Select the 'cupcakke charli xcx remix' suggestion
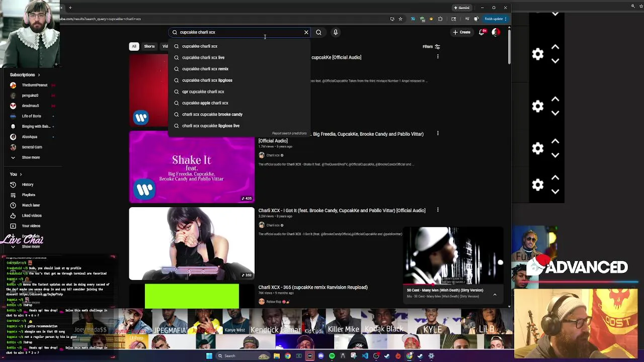 (x=239, y=69)
